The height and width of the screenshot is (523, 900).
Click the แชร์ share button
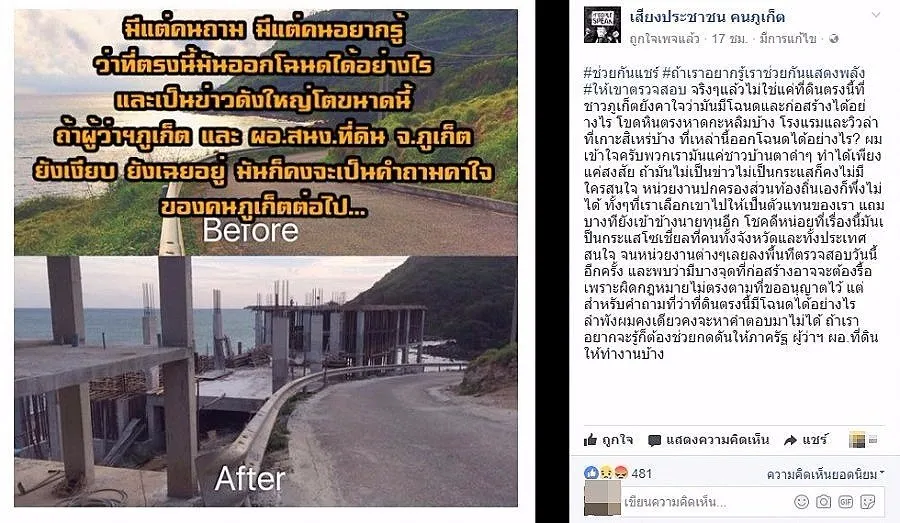(806, 440)
